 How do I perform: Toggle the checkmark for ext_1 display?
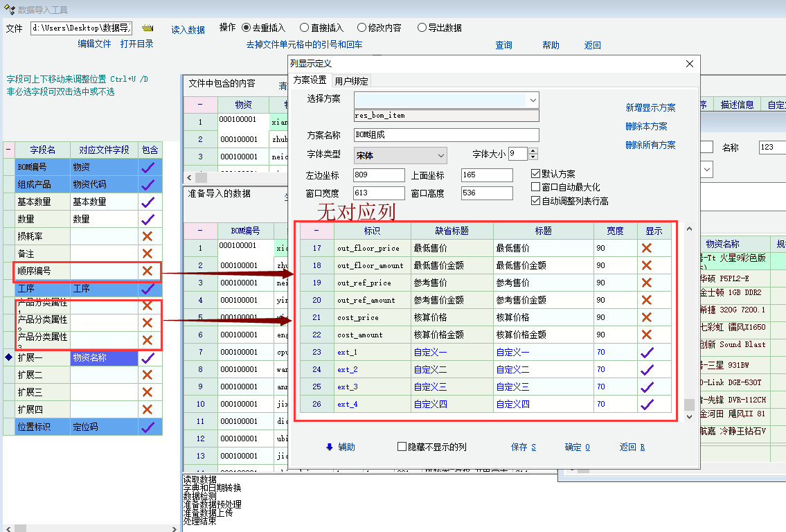pyautogui.click(x=647, y=352)
